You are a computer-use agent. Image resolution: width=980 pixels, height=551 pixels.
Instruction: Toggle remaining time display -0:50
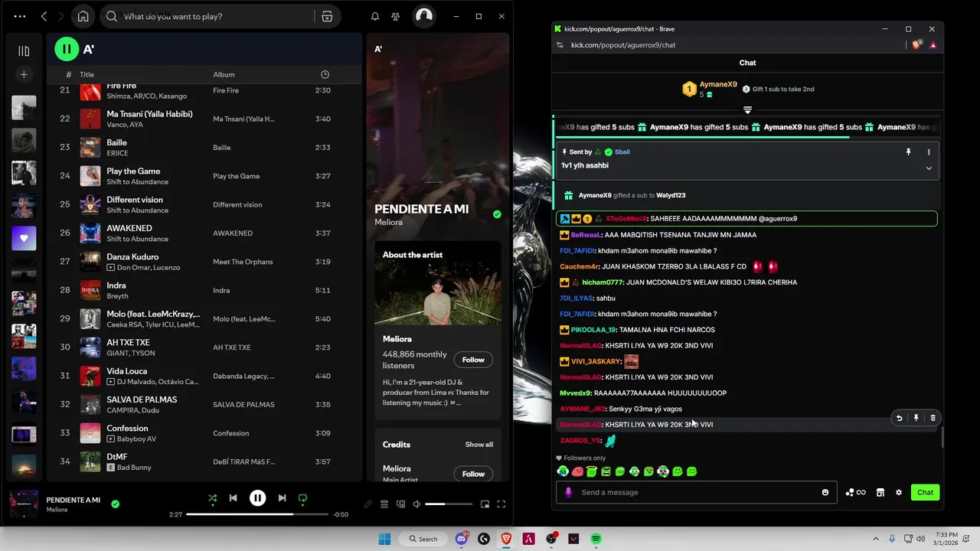coord(341,514)
